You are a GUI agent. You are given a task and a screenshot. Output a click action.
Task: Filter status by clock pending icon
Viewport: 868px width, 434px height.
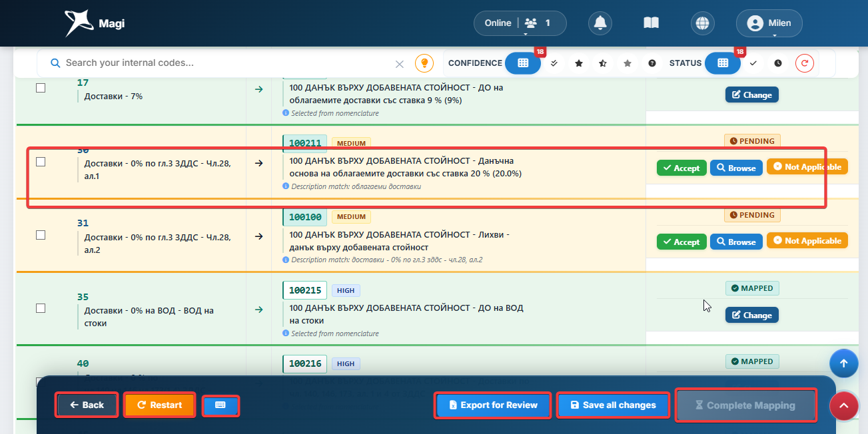[x=778, y=63]
